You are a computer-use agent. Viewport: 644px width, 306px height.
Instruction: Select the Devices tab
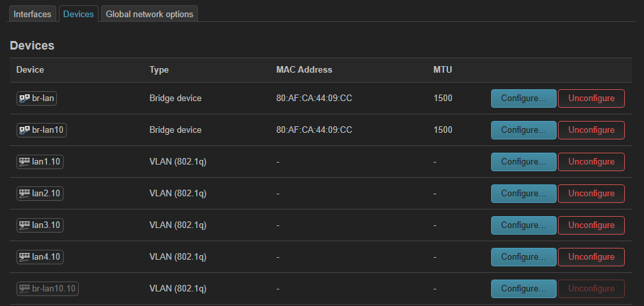[x=79, y=14]
